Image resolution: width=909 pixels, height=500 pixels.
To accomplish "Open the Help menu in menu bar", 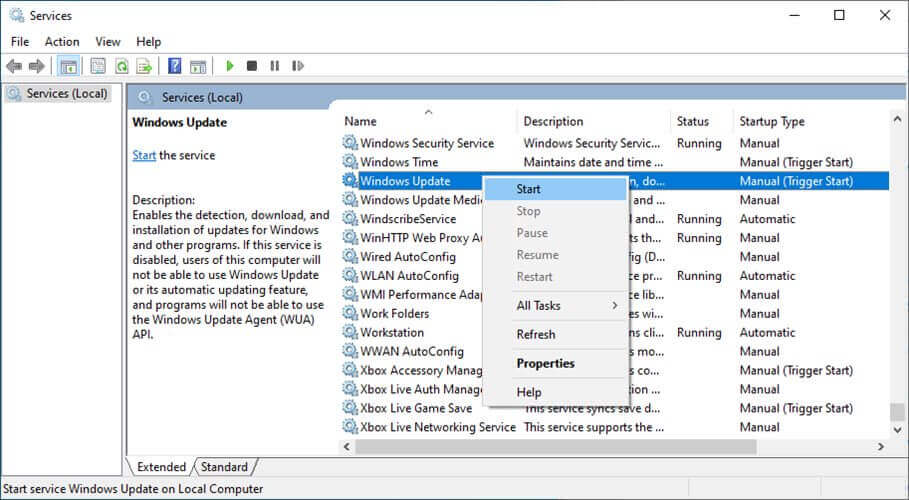I will click(148, 42).
